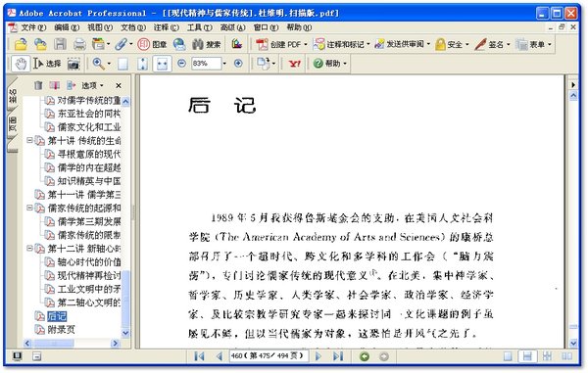Screen dimensions: 588x373
Task: Open the 儒学第三期发展 bookmark
Action: (89, 221)
